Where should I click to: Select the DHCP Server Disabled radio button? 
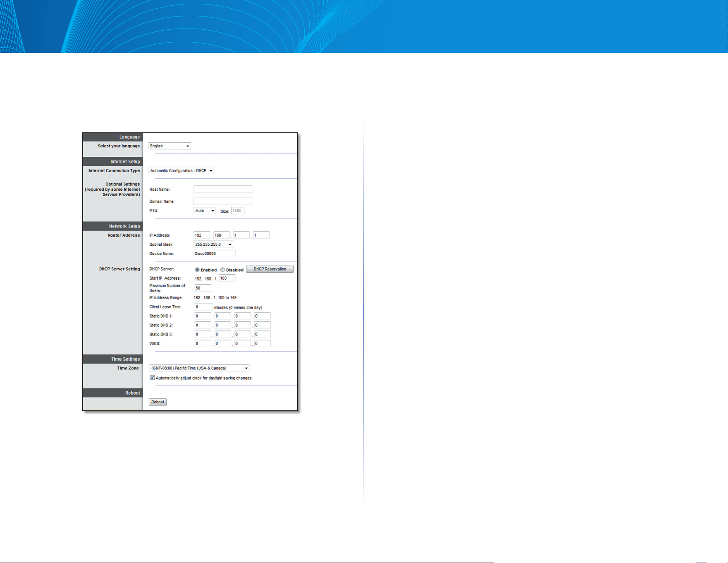(x=222, y=270)
